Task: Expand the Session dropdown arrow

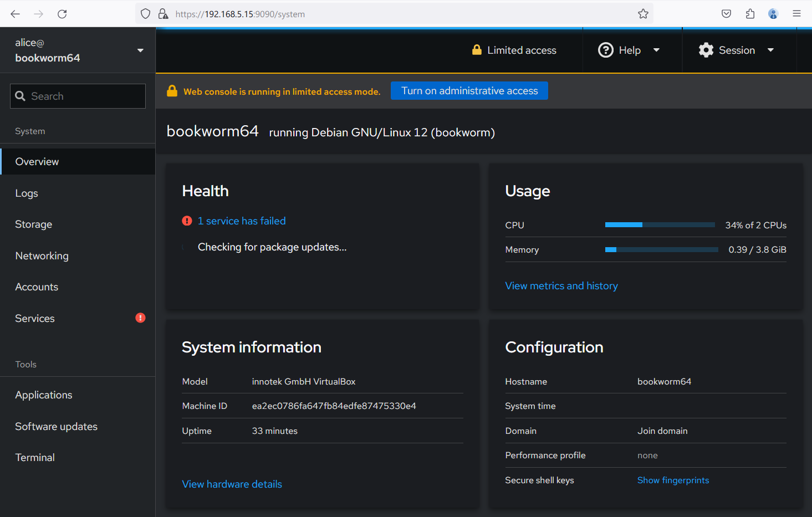Action: [770, 50]
